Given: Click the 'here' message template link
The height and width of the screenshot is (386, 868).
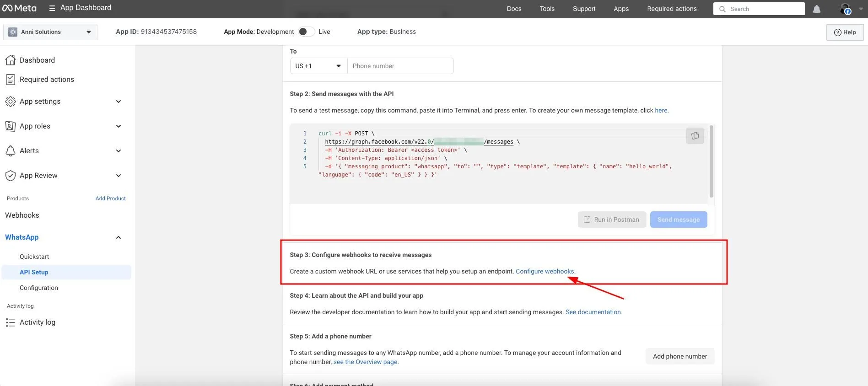Looking at the screenshot, I should click(x=662, y=110).
